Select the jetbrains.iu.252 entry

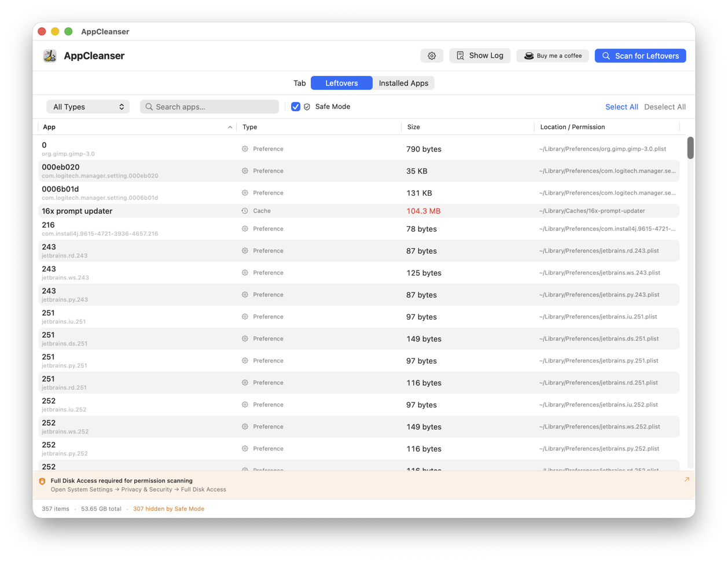pos(359,405)
